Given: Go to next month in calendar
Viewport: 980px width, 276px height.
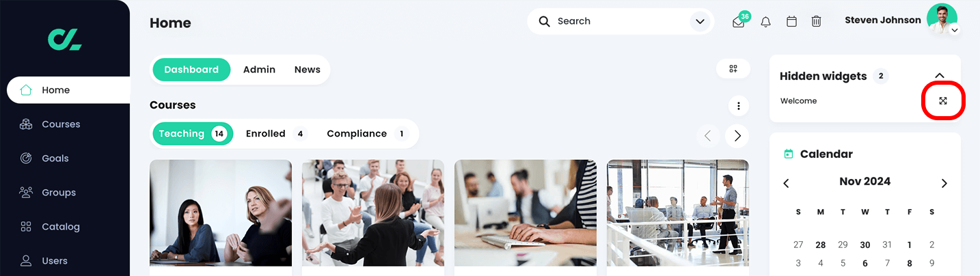Looking at the screenshot, I should tap(944, 183).
